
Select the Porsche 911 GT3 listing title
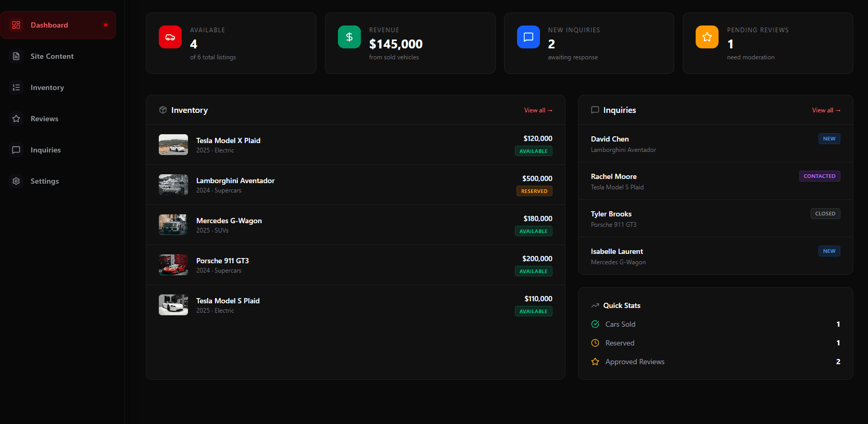[222, 261]
